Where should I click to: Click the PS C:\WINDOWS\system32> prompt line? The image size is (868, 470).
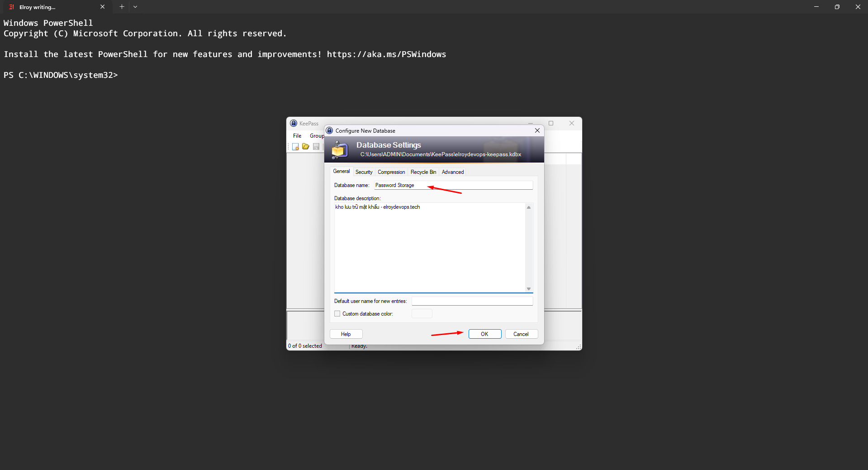(x=61, y=75)
